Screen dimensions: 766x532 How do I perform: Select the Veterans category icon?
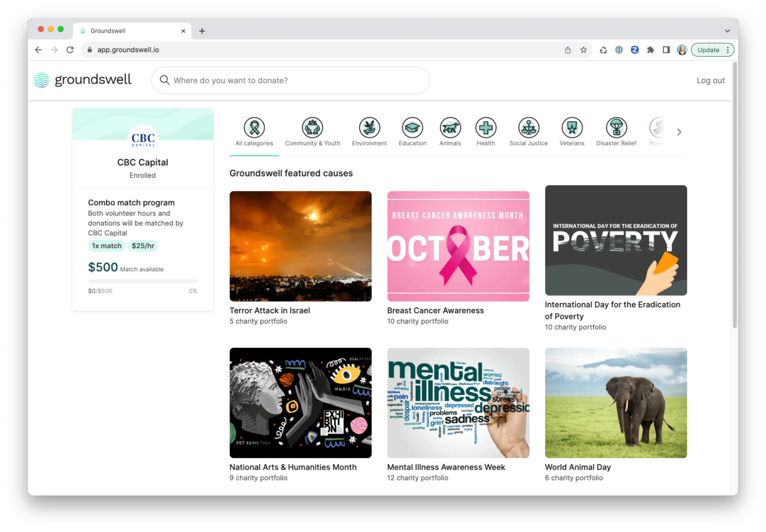pyautogui.click(x=572, y=128)
